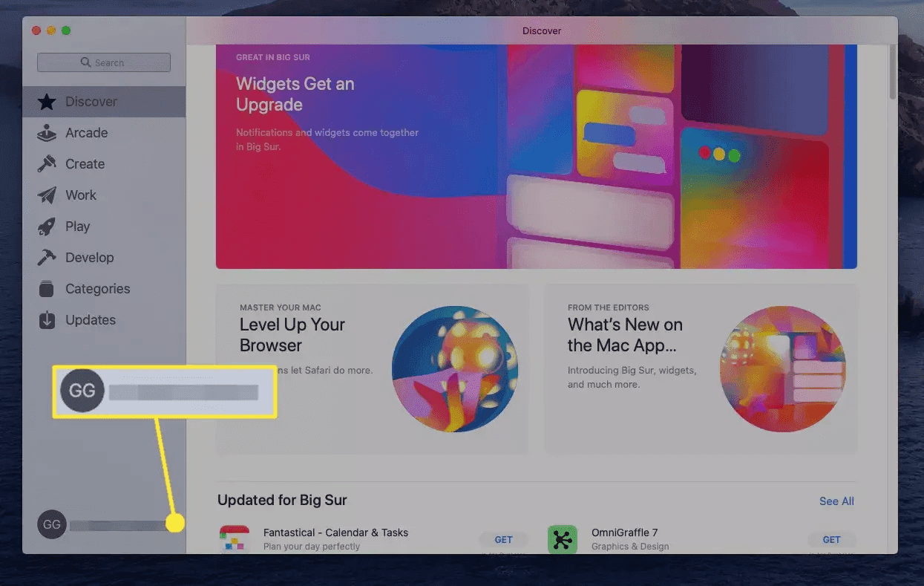Open Widgets Get an Upgrade banner

537,156
